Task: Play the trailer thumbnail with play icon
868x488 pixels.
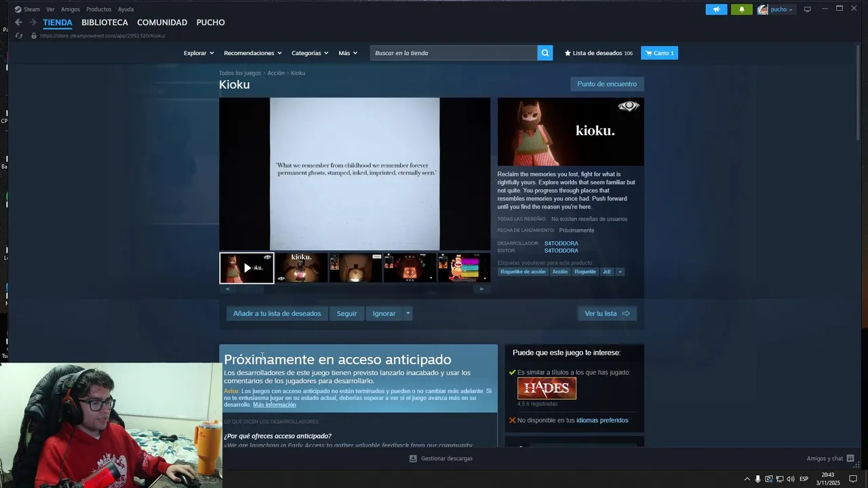Action: (247, 268)
